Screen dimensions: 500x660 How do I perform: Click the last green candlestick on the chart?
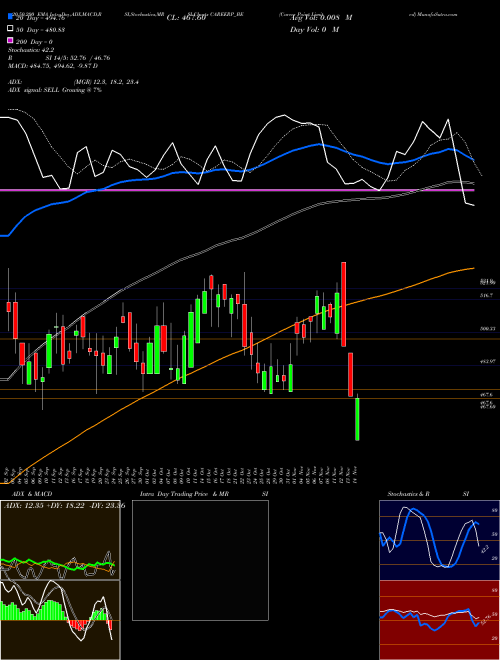click(x=357, y=419)
